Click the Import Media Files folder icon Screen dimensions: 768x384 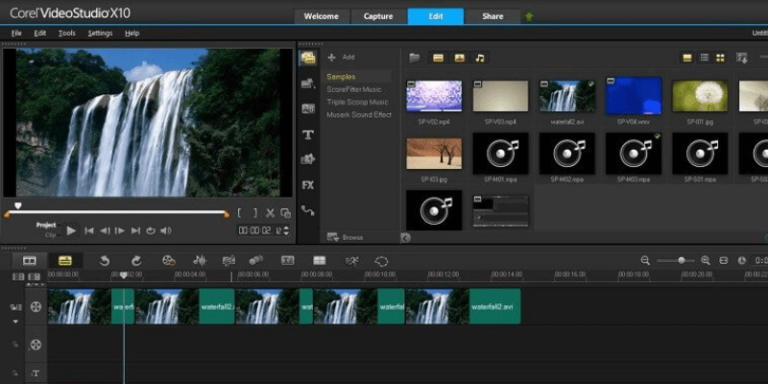pos(414,58)
